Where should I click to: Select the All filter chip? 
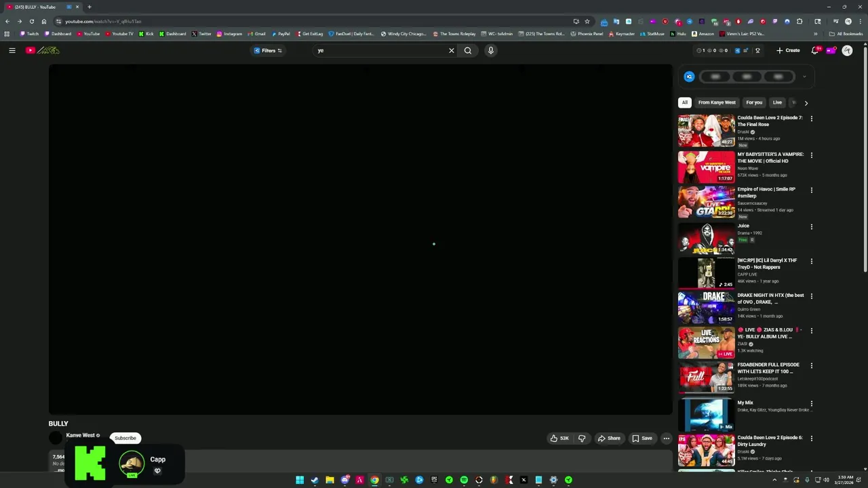685,102
